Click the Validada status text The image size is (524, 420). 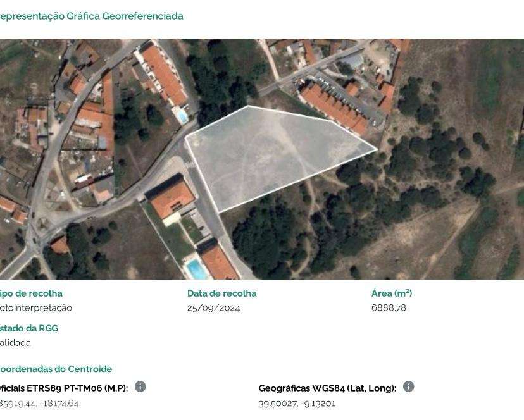15,343
